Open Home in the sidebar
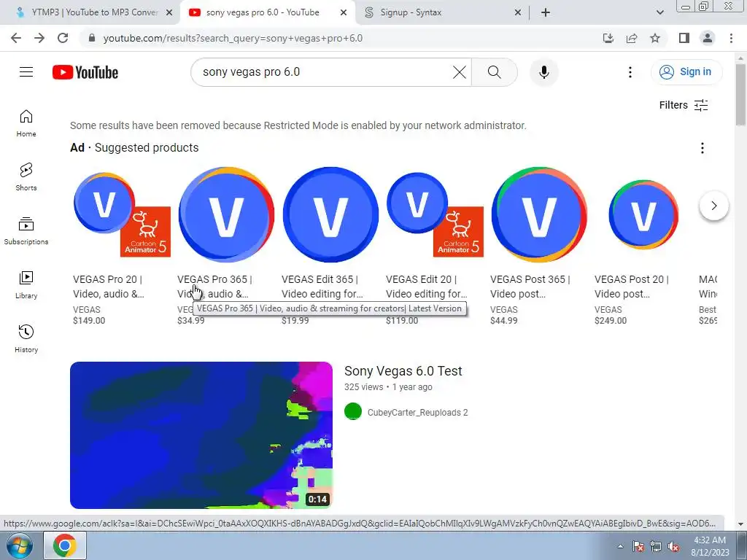Image resolution: width=747 pixels, height=560 pixels. pos(26,123)
